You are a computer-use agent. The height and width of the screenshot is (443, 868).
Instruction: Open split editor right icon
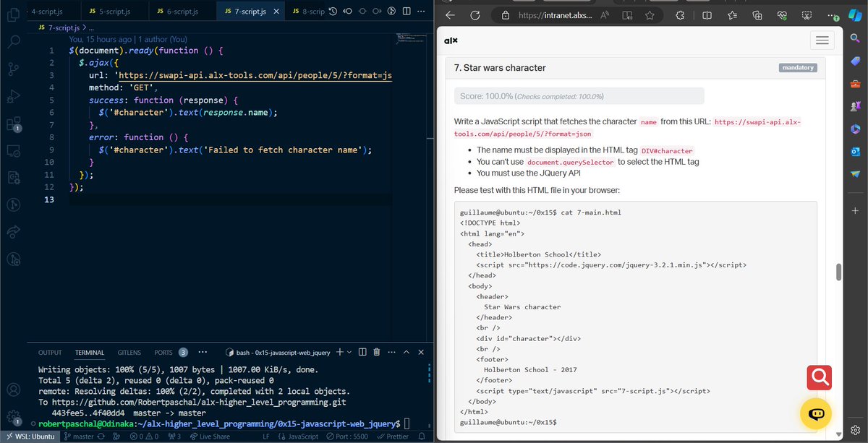pos(406,12)
